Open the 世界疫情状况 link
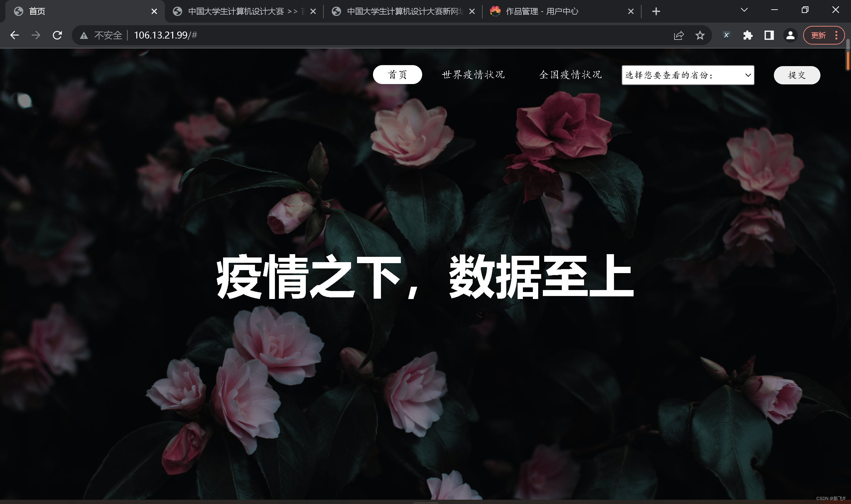851x504 pixels. point(473,75)
